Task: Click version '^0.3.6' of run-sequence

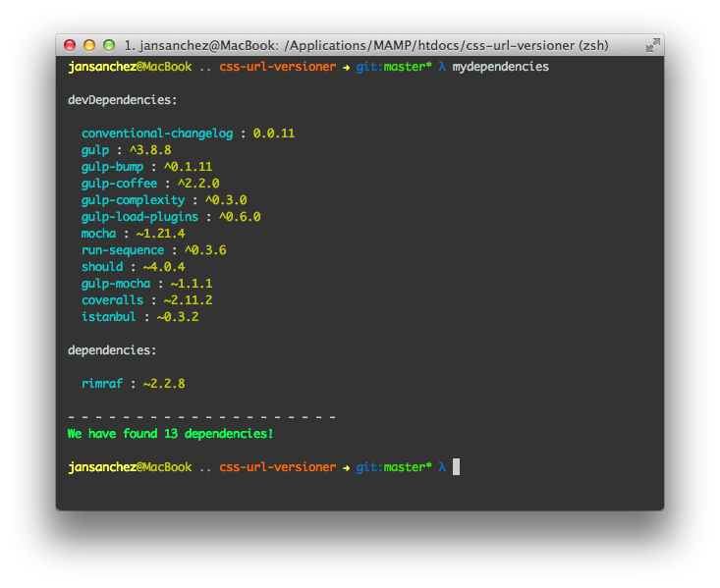Action: [205, 250]
